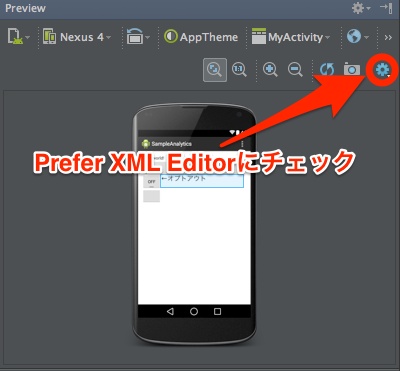Click the camera screenshot icon
400x371 pixels.
(352, 70)
